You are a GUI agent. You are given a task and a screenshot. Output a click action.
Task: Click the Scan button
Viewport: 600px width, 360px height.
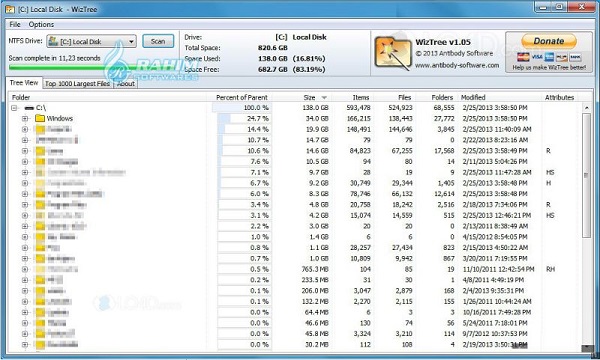158,41
